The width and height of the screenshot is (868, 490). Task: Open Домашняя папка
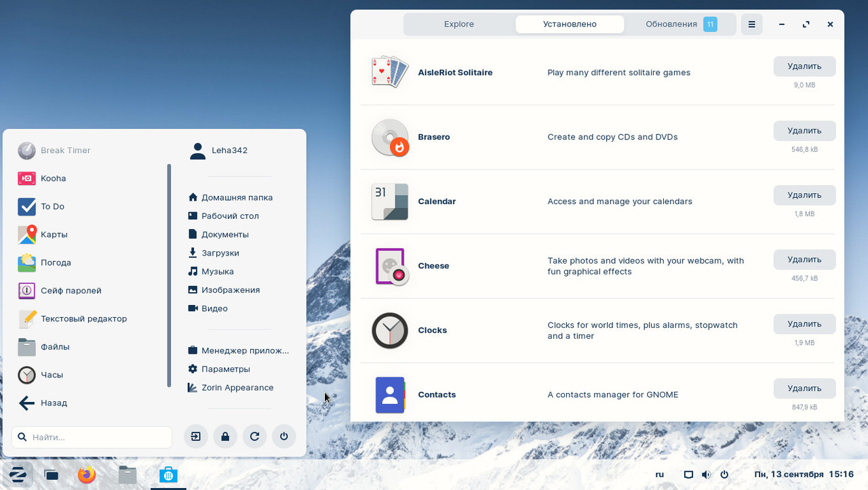[x=231, y=197]
